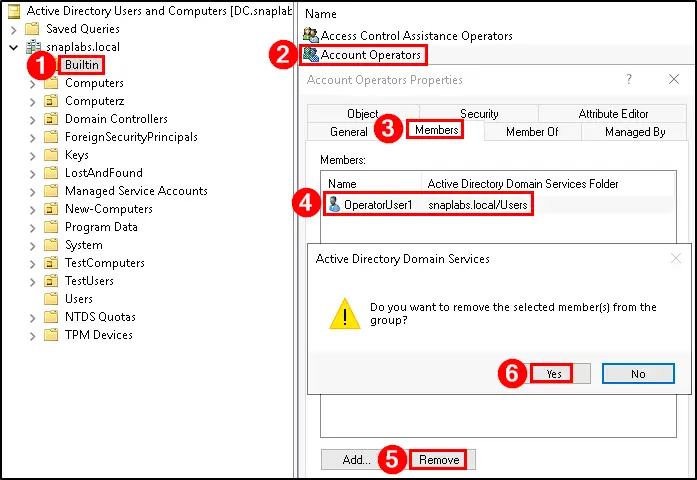The height and width of the screenshot is (480, 697).
Task: Expand the NTDS Quotas arrow
Action: (32, 317)
